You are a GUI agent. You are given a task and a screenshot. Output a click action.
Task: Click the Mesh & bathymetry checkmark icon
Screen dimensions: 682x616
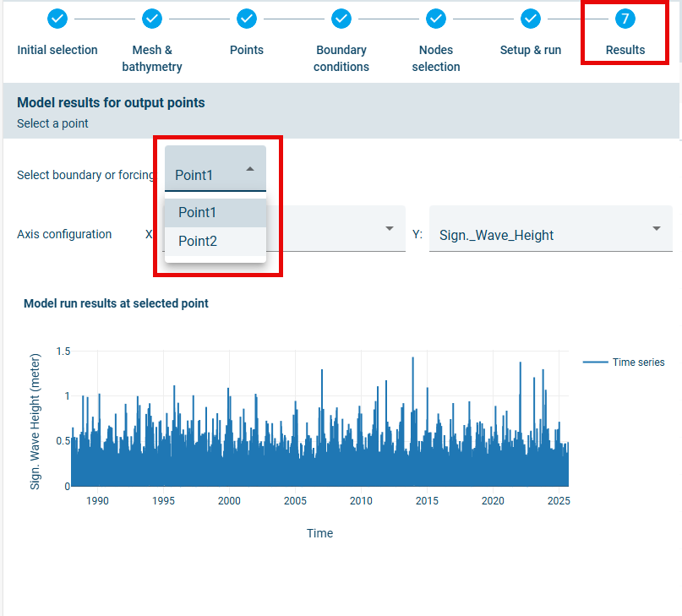[152, 18]
